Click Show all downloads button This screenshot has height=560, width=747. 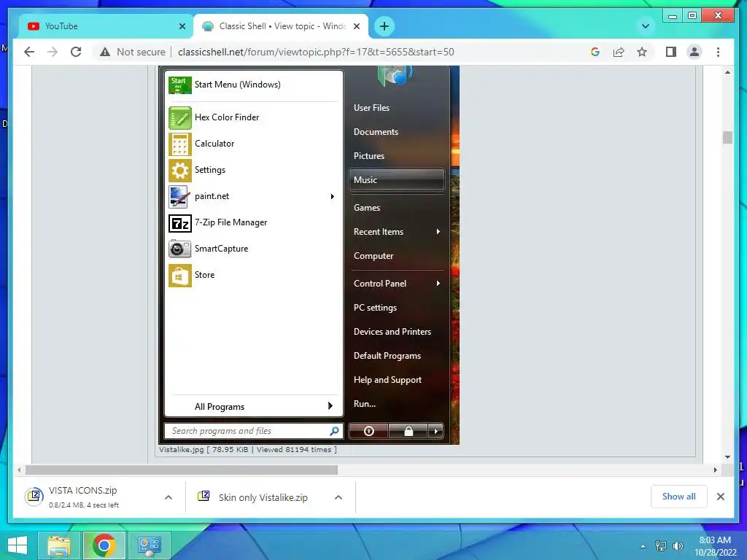[679, 497]
